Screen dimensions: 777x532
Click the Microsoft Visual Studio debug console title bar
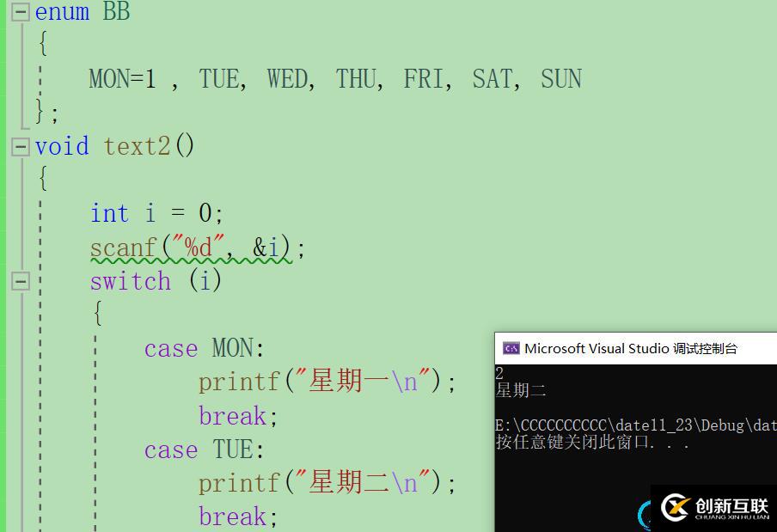click(x=636, y=348)
